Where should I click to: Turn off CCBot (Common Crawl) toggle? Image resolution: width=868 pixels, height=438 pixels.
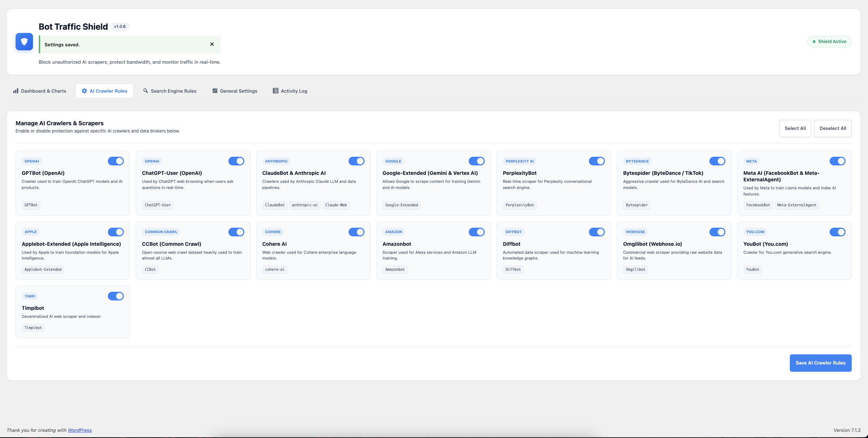click(236, 232)
